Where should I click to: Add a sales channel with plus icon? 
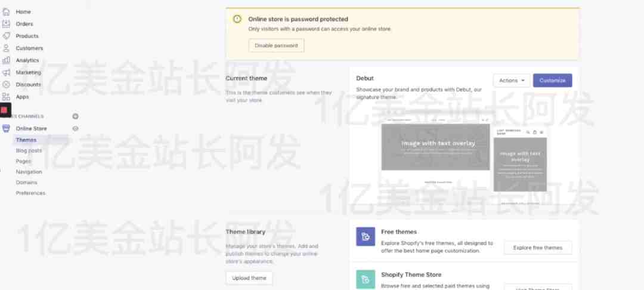point(75,116)
